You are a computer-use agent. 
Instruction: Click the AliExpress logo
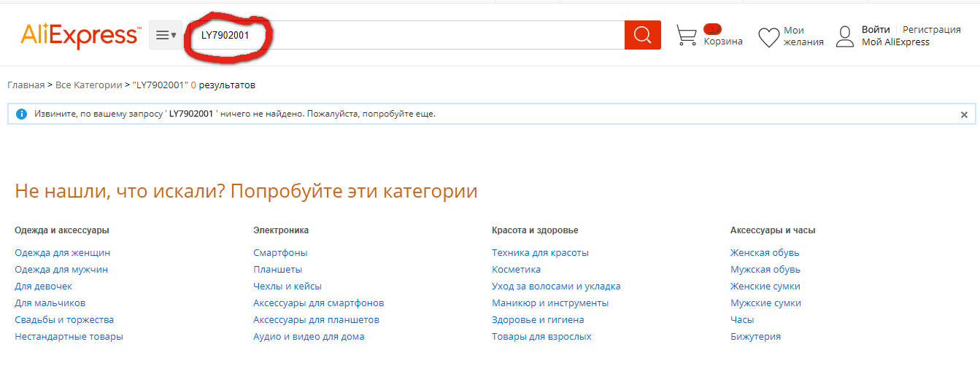click(80, 35)
